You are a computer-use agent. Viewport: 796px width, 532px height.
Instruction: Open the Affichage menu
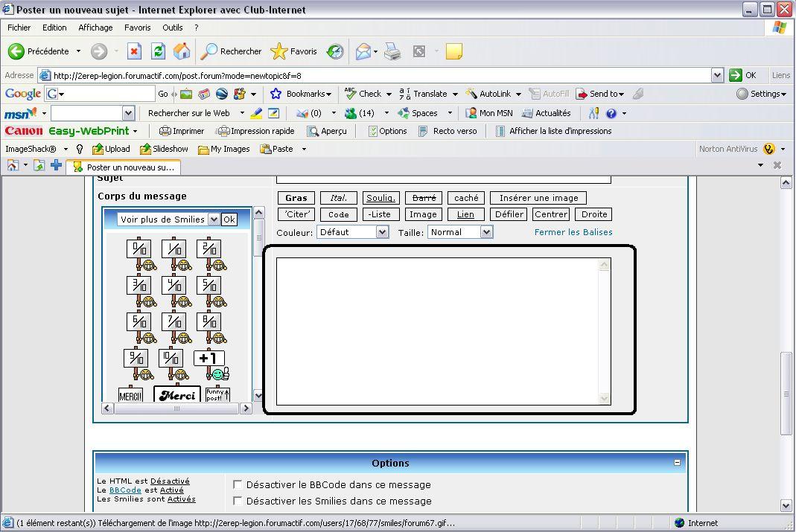(95, 28)
